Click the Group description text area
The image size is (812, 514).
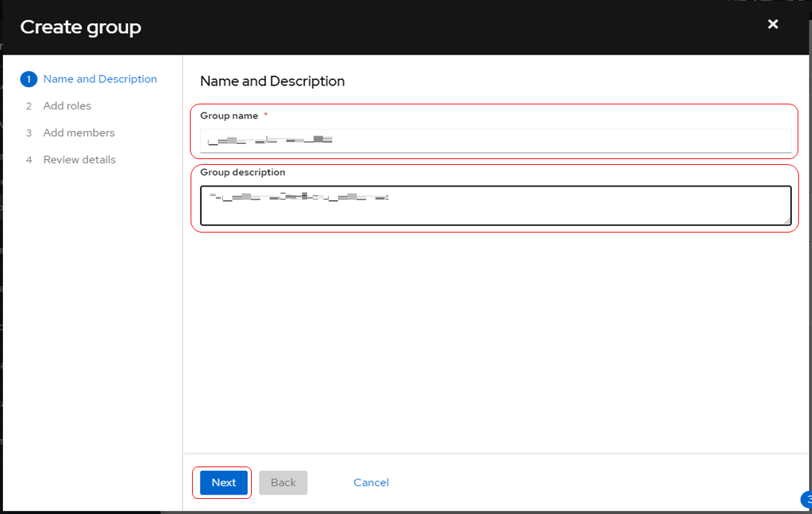(x=496, y=206)
